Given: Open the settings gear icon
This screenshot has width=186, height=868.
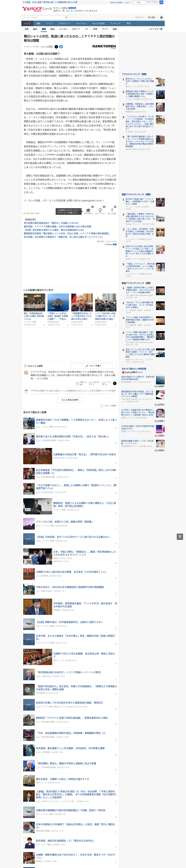Looking at the screenshot, I should pyautogui.click(x=161, y=18).
